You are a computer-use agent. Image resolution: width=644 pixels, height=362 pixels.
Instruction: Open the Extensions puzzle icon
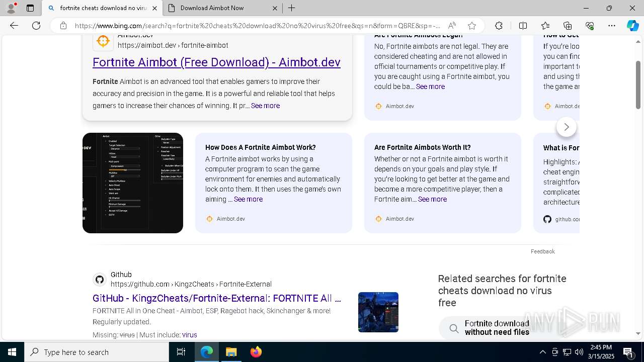coord(499,26)
